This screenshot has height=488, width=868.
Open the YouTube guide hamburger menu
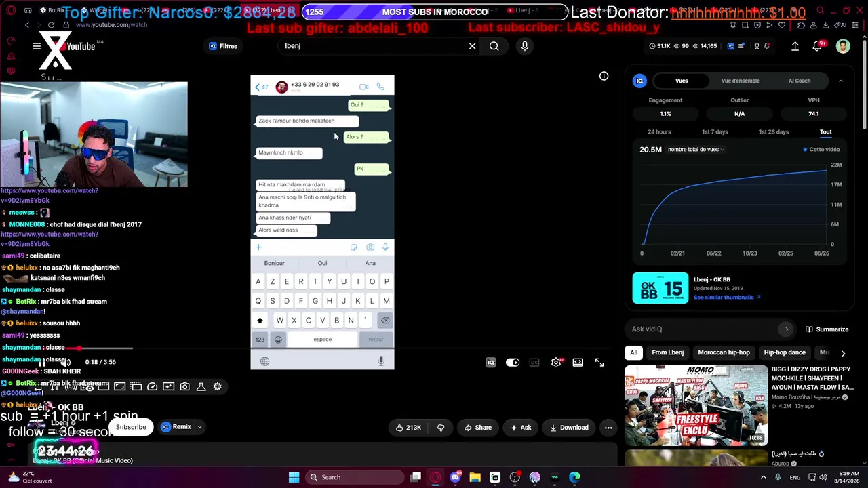coord(37,46)
